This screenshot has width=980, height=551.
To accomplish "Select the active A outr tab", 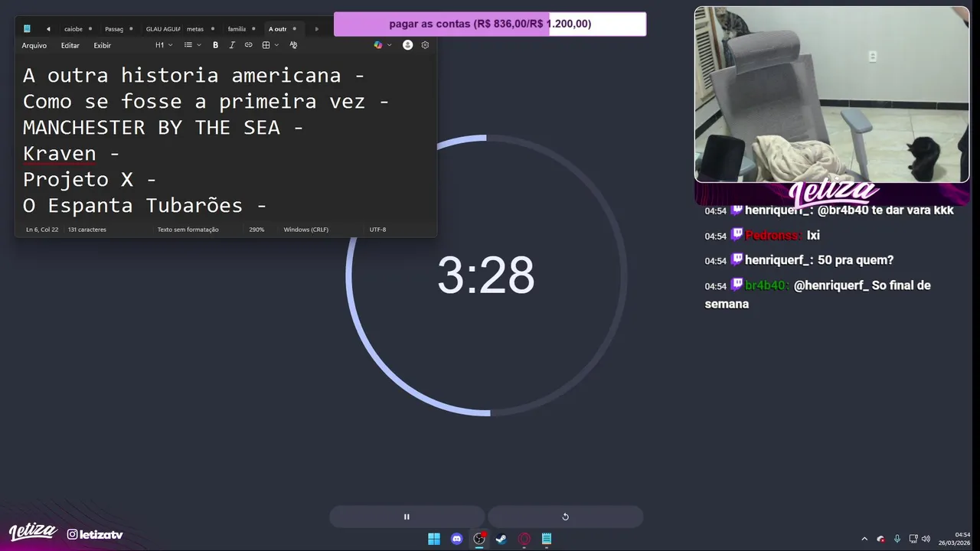I will pyautogui.click(x=283, y=29).
